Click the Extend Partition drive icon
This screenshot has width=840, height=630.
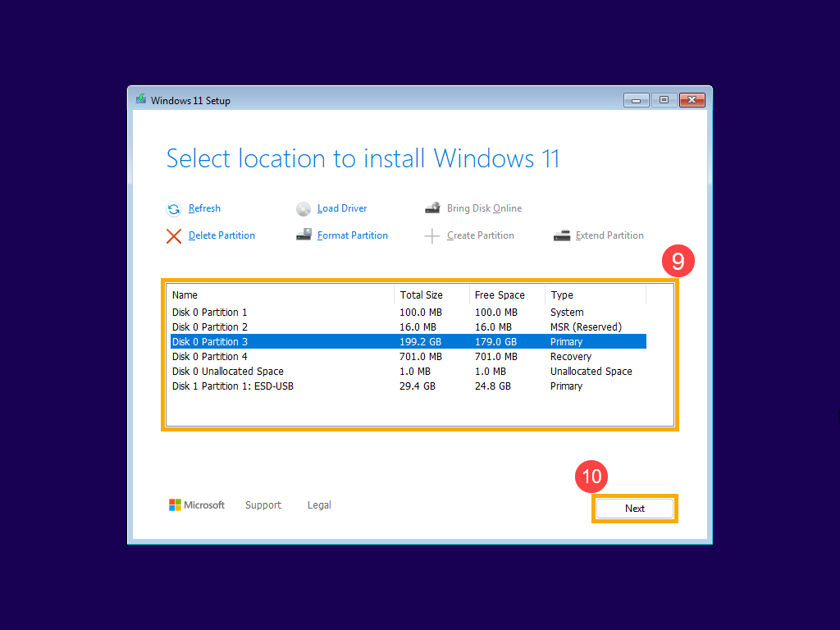(561, 235)
